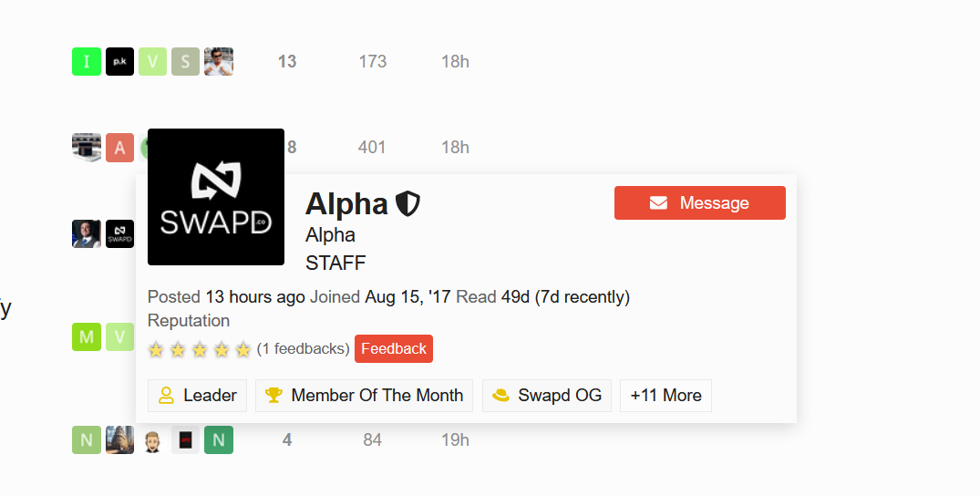Screen dimensions: 980x496
Task: Click the Message button
Action: 700,202
